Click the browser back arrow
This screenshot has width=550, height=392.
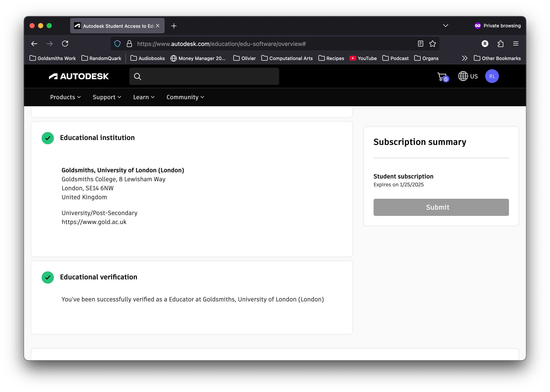(34, 44)
